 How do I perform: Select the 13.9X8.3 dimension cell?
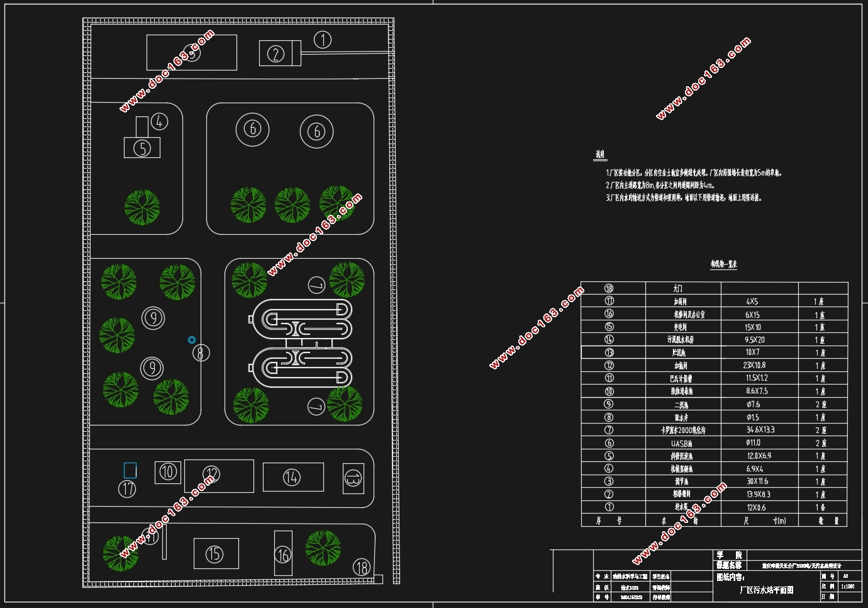[759, 494]
